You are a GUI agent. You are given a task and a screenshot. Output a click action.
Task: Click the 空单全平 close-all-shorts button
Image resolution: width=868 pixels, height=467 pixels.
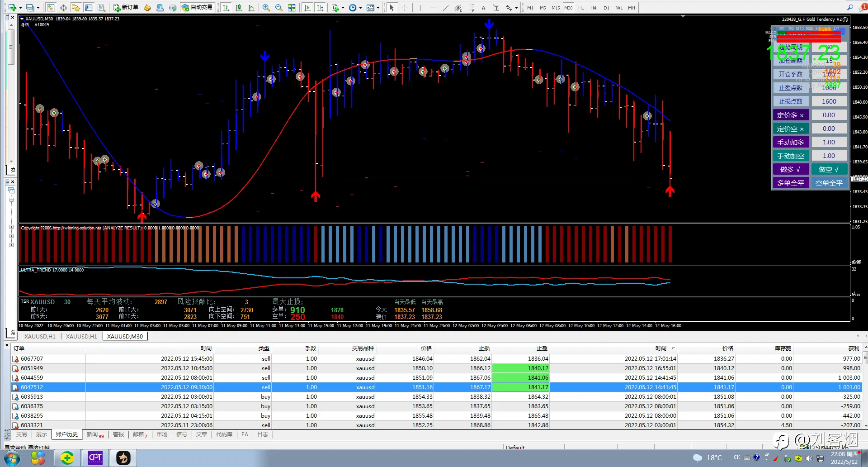(829, 183)
